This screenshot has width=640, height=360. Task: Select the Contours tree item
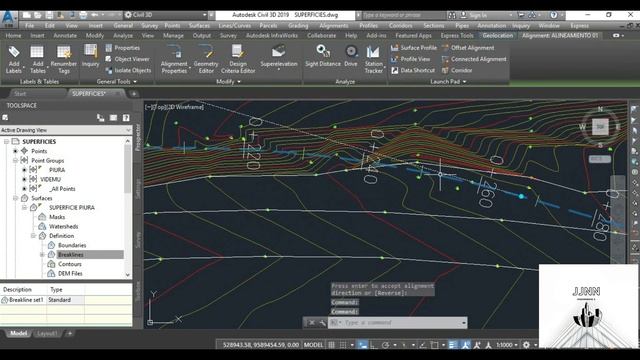coord(70,264)
